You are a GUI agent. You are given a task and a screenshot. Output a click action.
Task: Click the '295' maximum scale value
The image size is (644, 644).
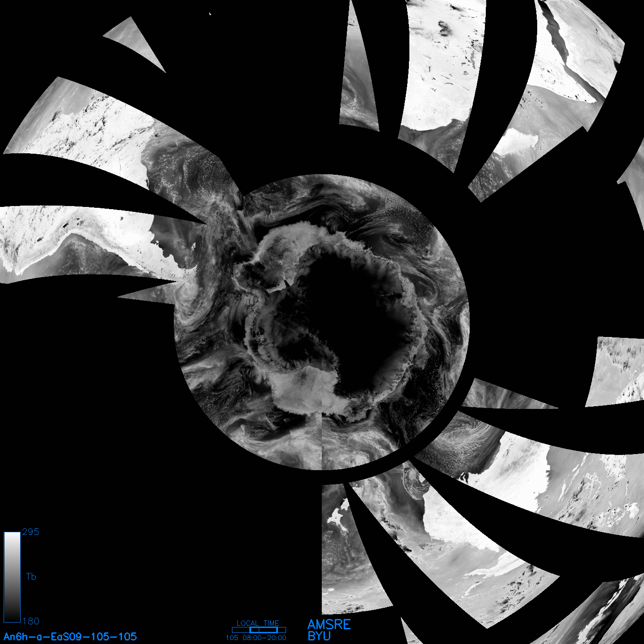[x=31, y=532]
